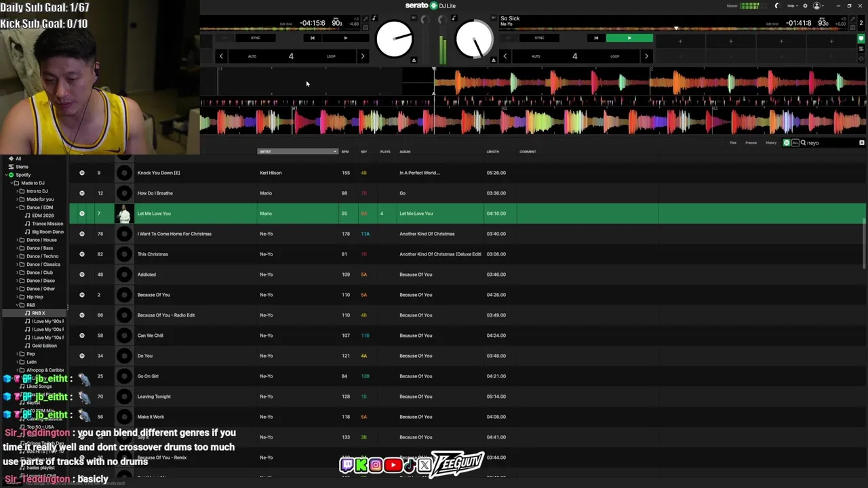Decrease left deck loop size arrow
868x488 pixels.
tap(221, 56)
